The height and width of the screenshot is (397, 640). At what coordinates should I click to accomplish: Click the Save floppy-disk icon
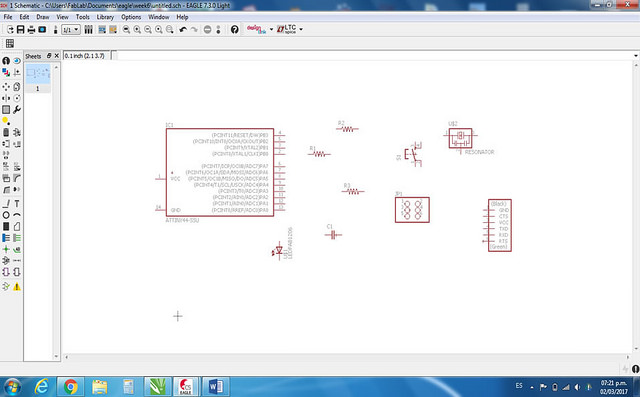pyautogui.click(x=20, y=29)
